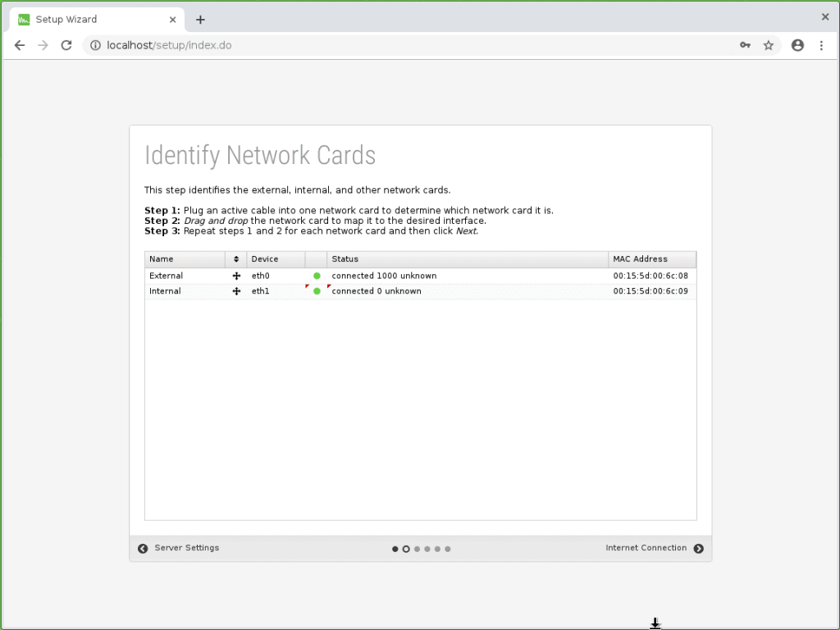Screen dimensions: 840x630
Task: Select the Setup Wizard tab
Action: tap(97, 20)
